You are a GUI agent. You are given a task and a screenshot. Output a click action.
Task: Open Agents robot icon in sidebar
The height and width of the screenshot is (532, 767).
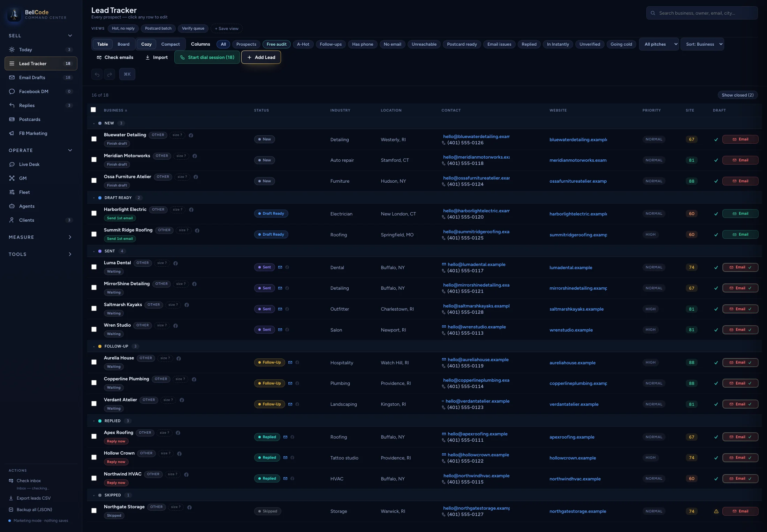tap(12, 206)
